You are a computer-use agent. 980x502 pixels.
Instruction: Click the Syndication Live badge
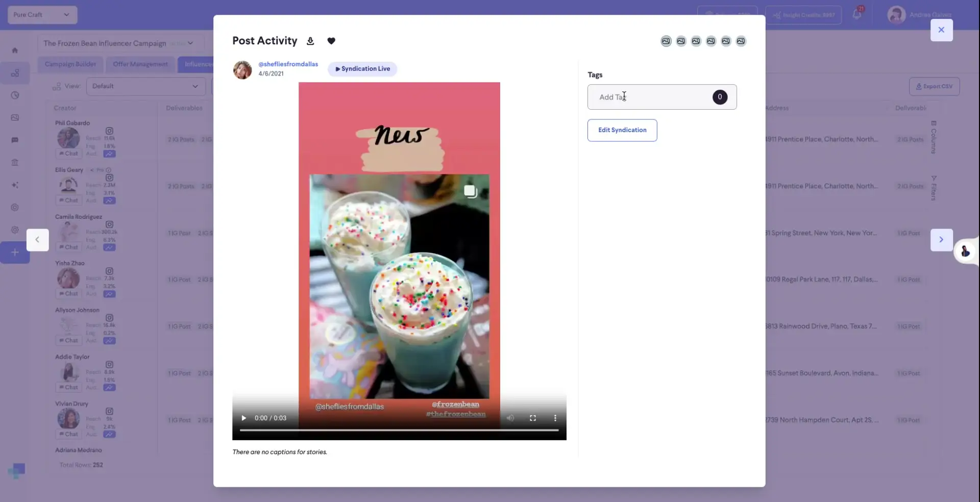tap(362, 69)
